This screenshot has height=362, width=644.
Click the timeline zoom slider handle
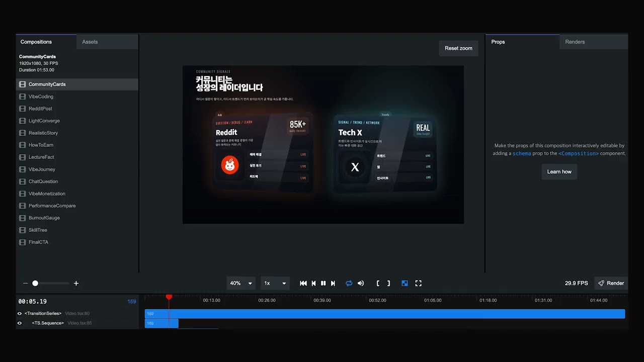point(35,284)
